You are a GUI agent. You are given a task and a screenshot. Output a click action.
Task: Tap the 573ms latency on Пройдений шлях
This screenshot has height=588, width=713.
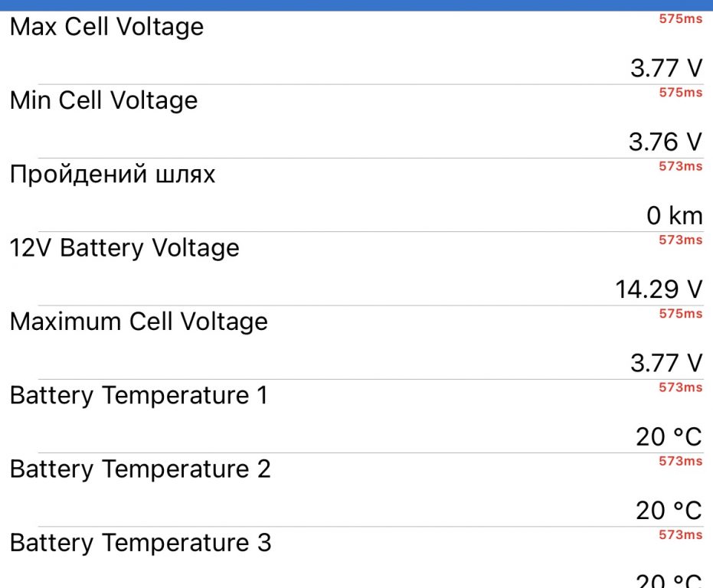pos(681,166)
